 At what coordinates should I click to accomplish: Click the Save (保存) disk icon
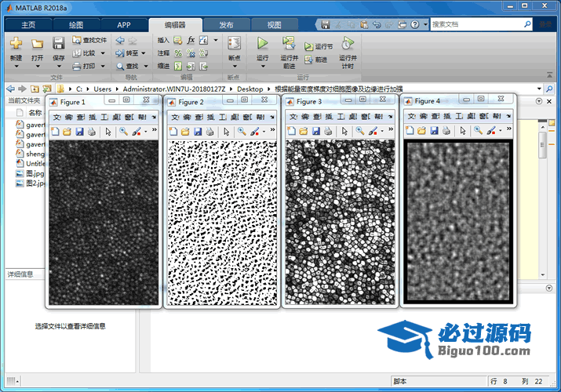click(59, 45)
